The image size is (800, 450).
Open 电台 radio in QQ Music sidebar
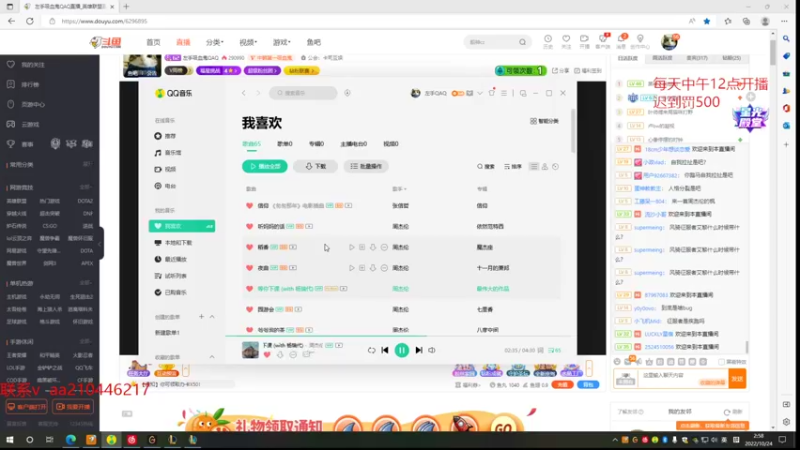(165, 186)
